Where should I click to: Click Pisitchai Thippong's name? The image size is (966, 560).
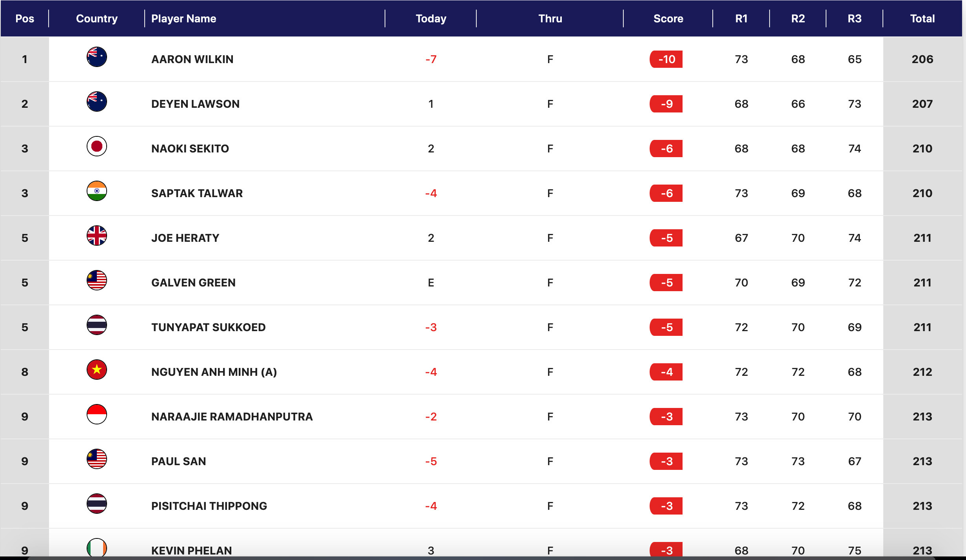pos(209,506)
